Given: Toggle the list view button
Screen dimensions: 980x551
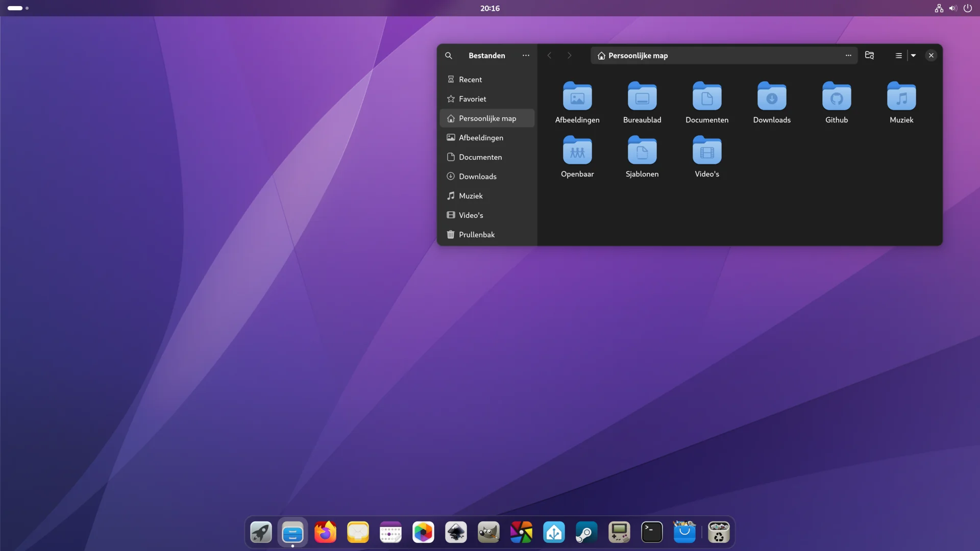Looking at the screenshot, I should 898,56.
